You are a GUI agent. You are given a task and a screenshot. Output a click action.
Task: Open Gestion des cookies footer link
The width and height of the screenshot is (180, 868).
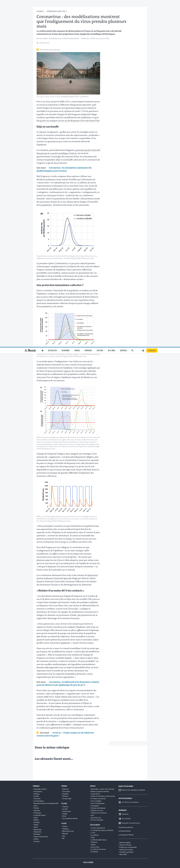point(126,850)
